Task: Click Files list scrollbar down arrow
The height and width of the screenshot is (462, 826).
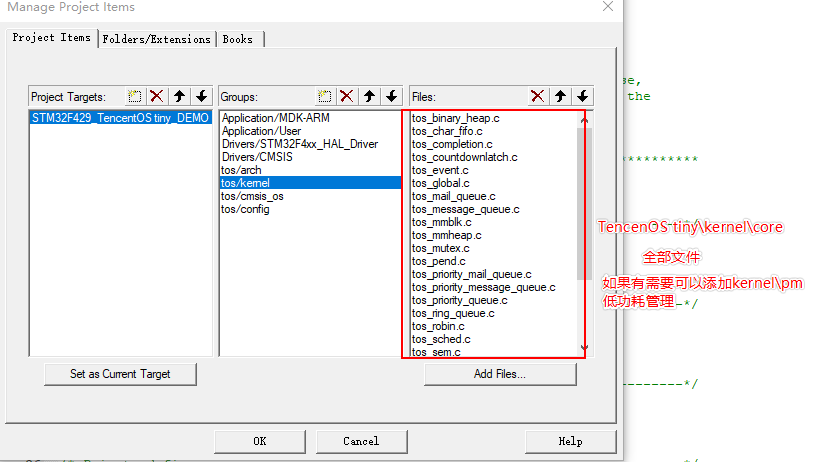Action: [x=584, y=347]
